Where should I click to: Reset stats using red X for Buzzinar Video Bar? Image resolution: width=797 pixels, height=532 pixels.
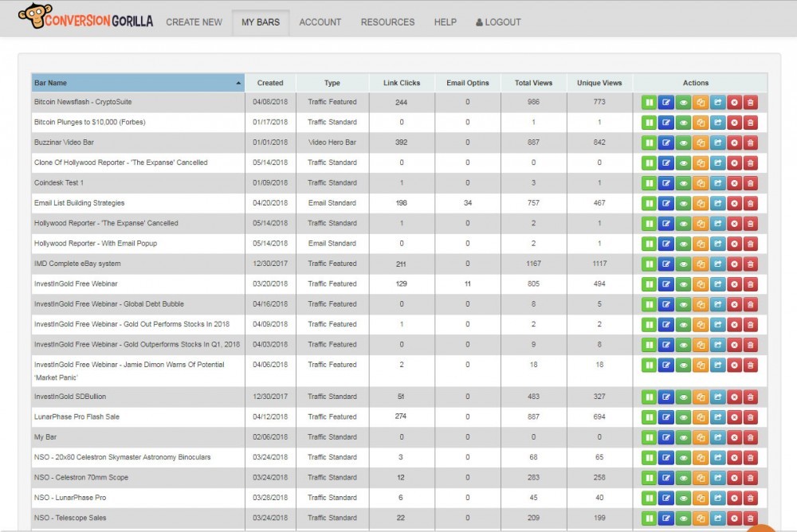[x=734, y=143]
